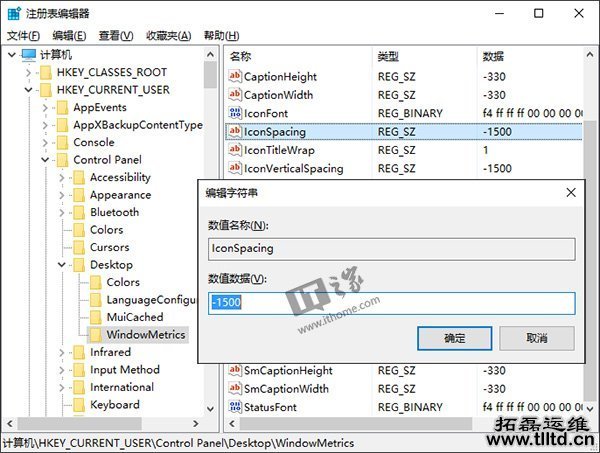600x453 pixels.
Task: Click the IconTitleWrap string value icon
Action: [x=235, y=150]
